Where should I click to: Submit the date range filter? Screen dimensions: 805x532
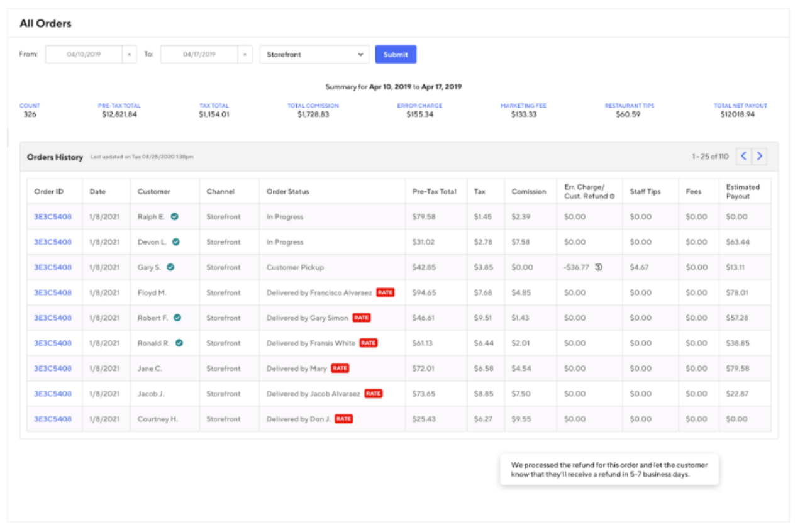tap(395, 54)
